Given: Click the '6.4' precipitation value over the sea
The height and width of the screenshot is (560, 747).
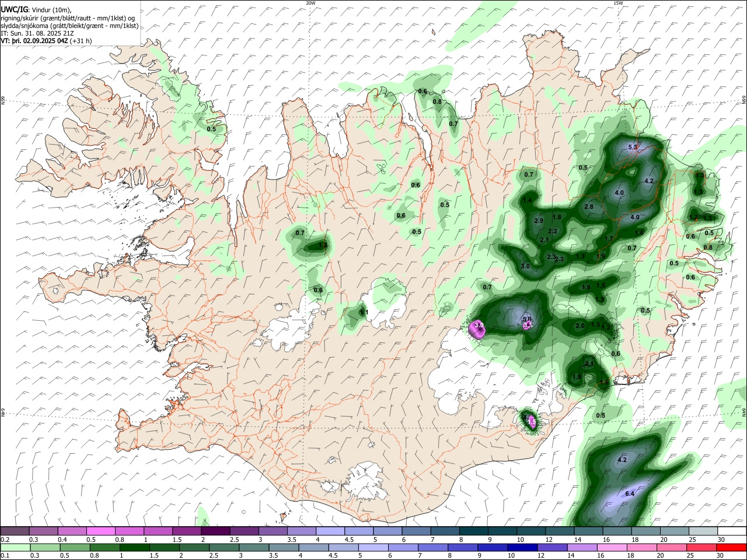Looking at the screenshot, I should click(630, 494).
